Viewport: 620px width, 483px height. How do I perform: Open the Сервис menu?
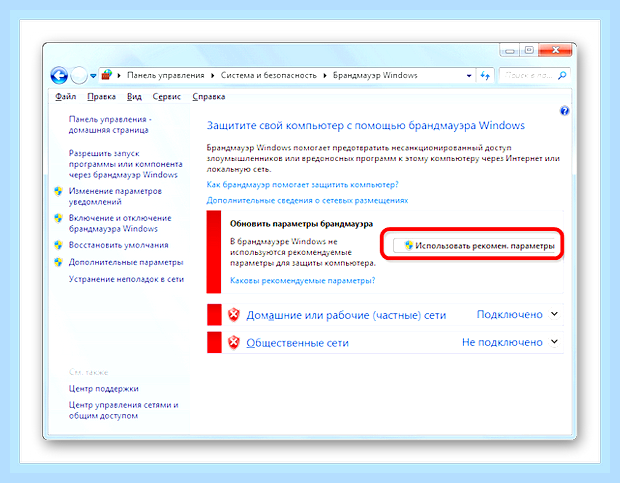tap(166, 96)
